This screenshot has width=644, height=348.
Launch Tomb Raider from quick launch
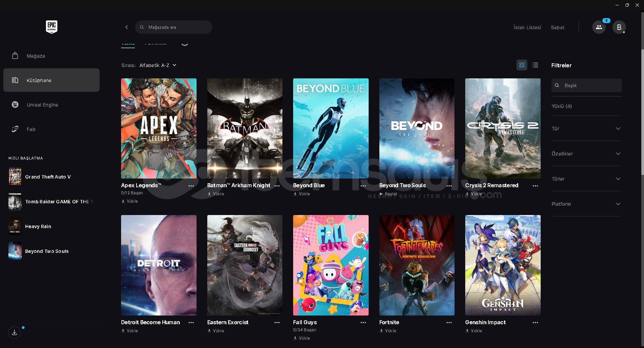point(51,202)
